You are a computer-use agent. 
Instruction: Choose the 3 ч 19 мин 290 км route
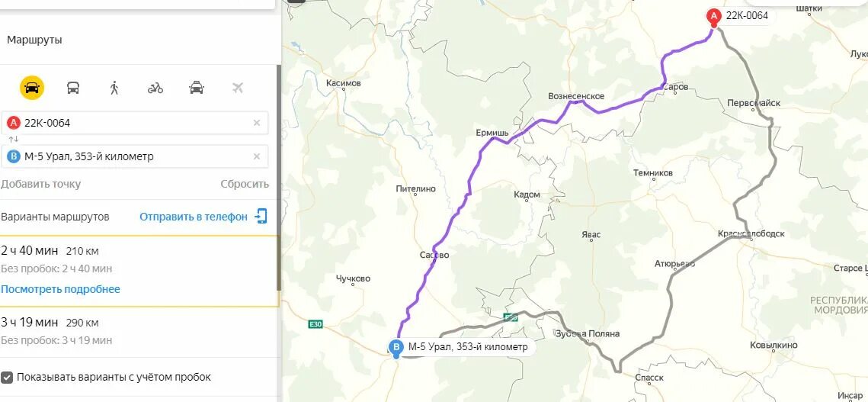tap(139, 332)
